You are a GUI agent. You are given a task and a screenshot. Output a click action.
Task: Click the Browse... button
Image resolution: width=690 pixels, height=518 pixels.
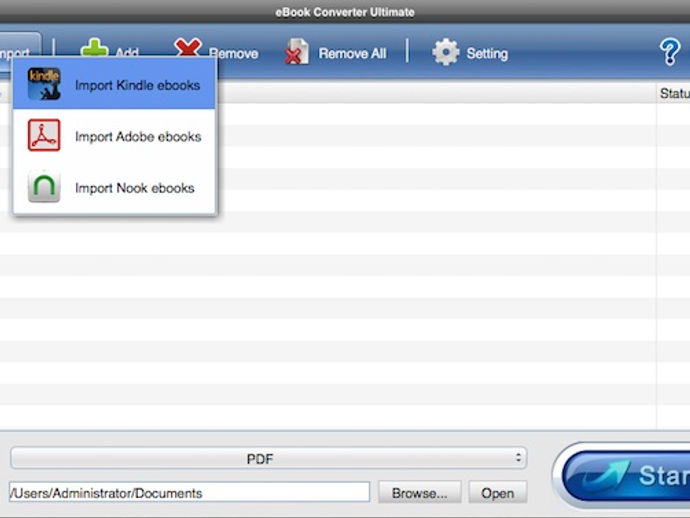(419, 492)
